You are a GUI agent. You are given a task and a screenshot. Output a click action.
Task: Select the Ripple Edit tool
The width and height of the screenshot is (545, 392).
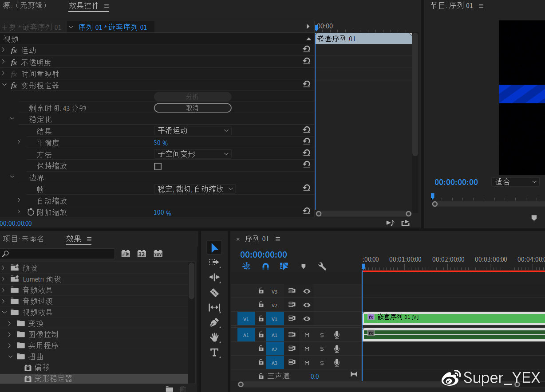pyautogui.click(x=214, y=277)
